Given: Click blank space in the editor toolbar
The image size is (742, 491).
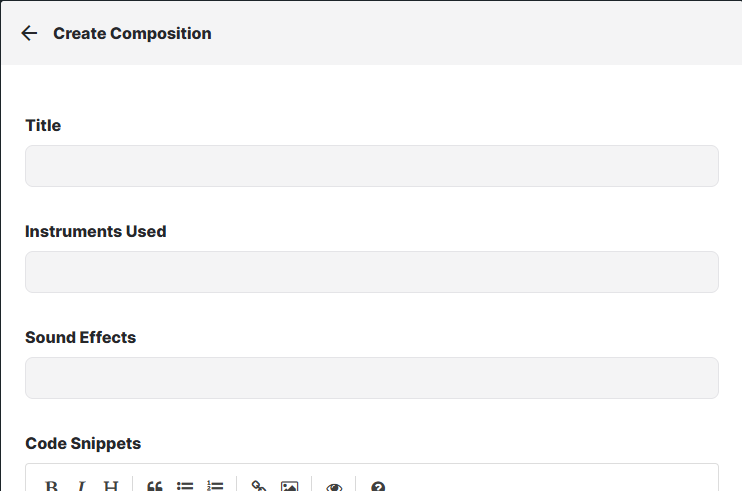Looking at the screenshot, I should click(x=550, y=484).
